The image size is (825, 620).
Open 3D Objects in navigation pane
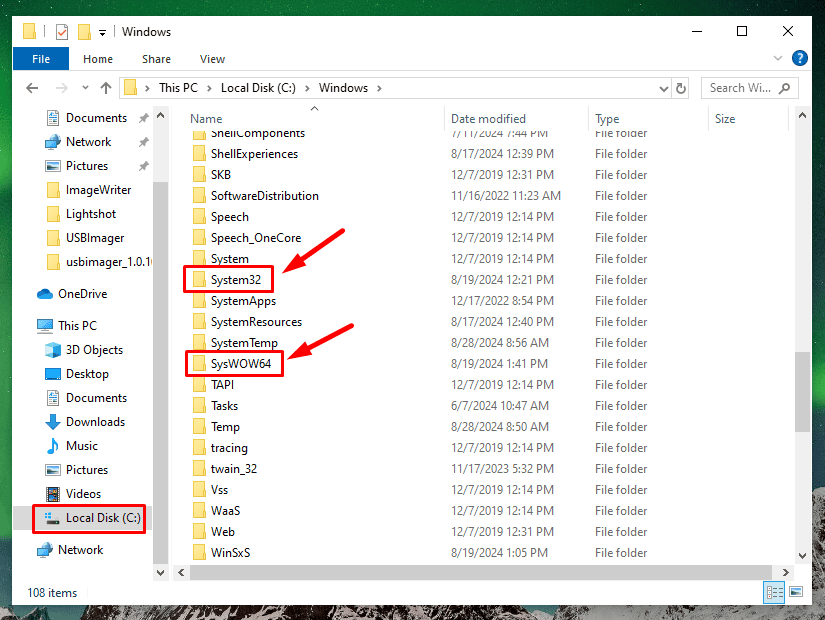click(94, 350)
